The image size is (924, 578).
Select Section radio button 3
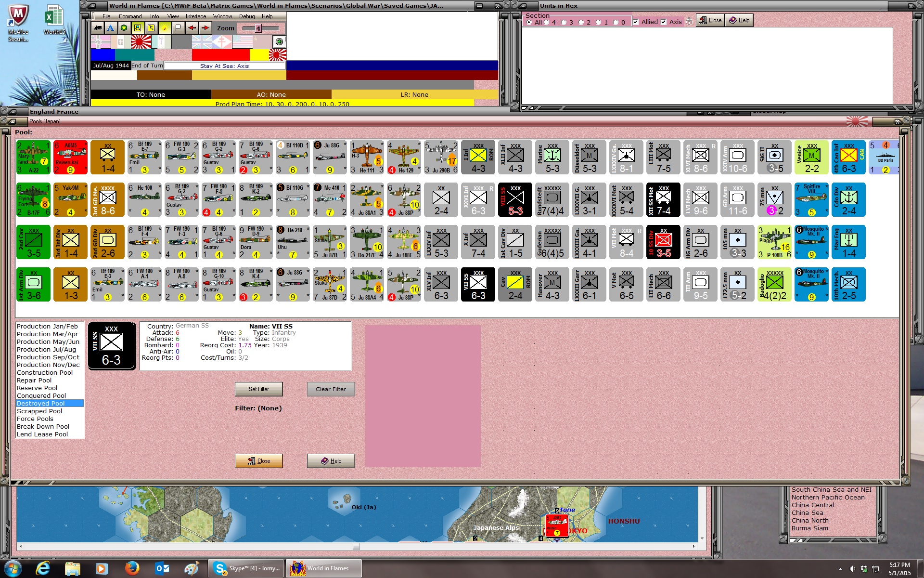click(x=564, y=23)
